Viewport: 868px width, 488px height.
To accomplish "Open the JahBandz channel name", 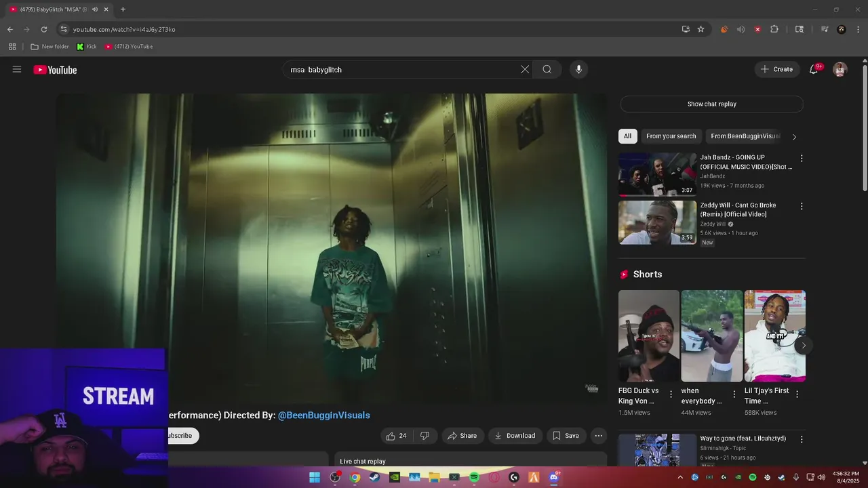I will click(713, 176).
